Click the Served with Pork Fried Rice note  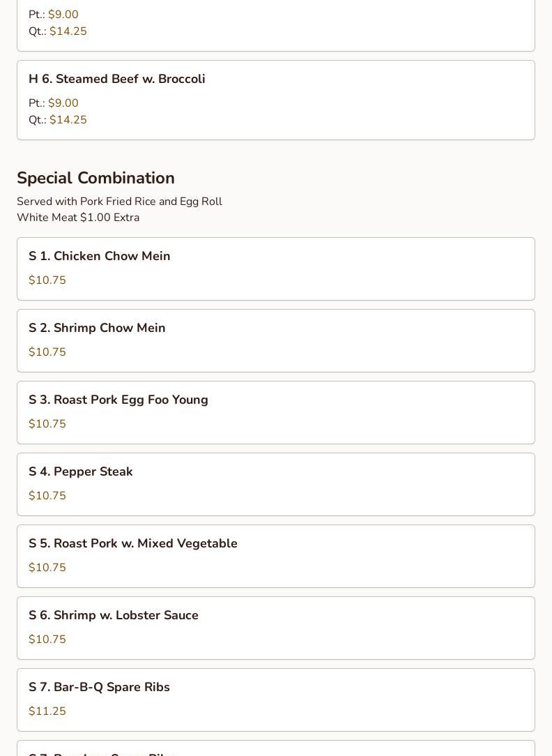pyautogui.click(x=119, y=202)
